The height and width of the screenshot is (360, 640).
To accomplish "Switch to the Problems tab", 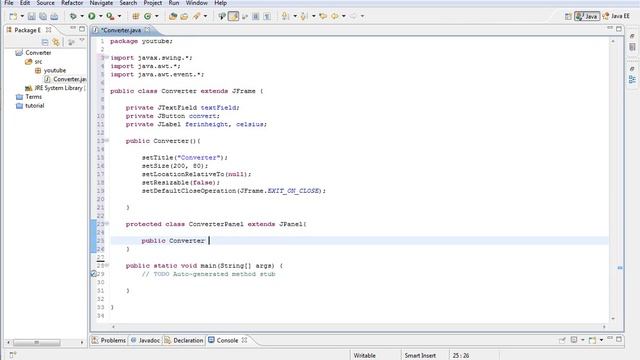I will point(109,340).
